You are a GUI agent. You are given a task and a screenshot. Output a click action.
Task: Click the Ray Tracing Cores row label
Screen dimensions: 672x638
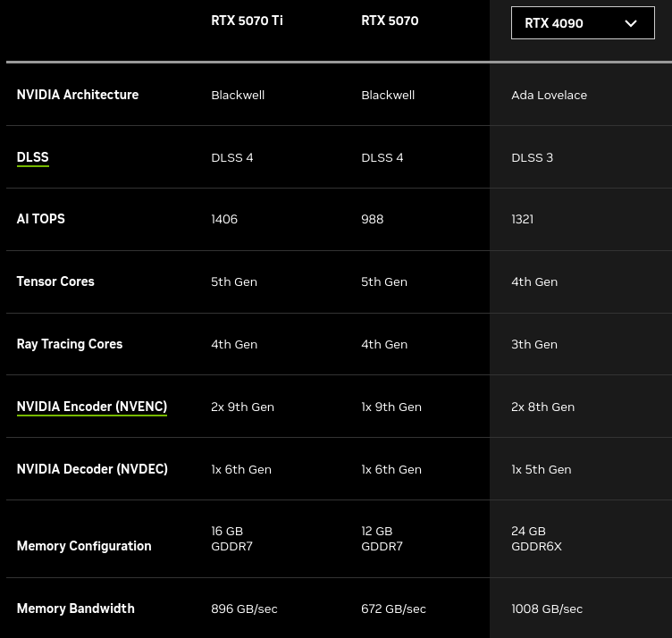click(70, 344)
